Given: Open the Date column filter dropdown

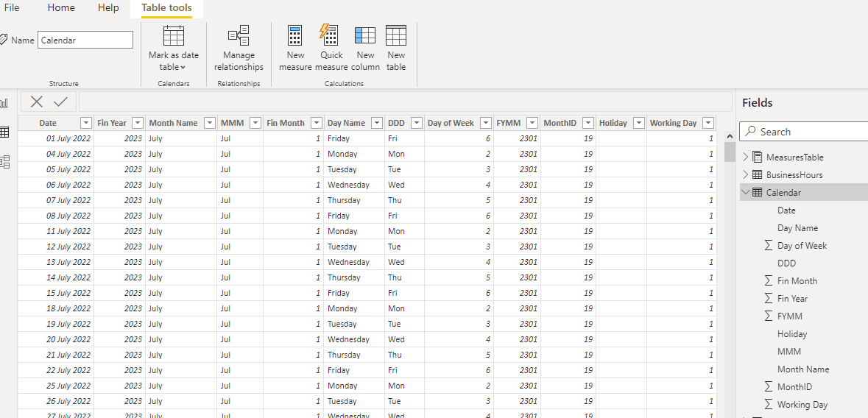Looking at the screenshot, I should [86, 123].
